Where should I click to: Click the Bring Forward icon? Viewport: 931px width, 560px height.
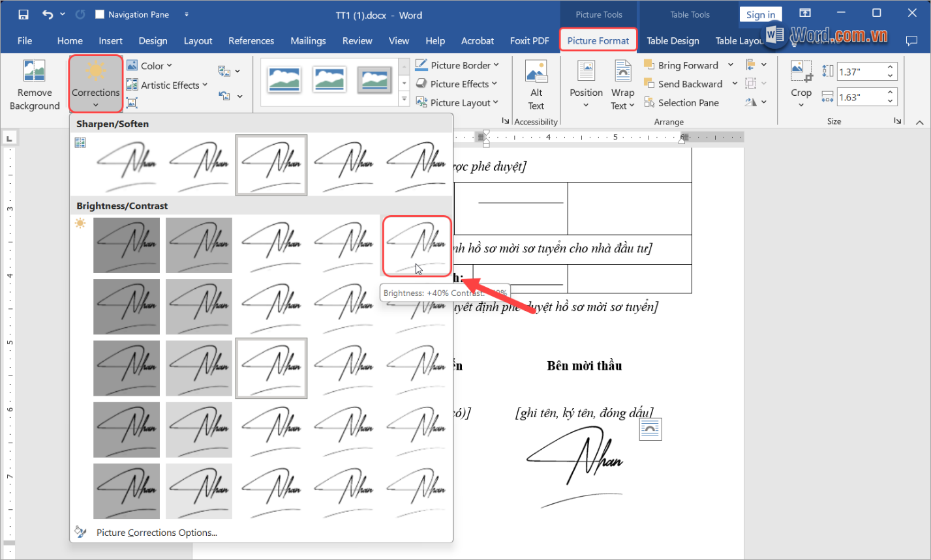coord(649,65)
